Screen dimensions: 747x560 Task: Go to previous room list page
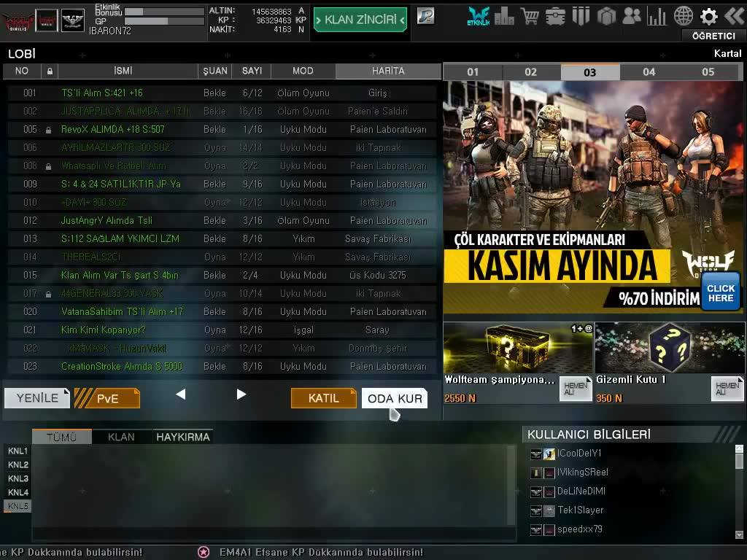181,394
